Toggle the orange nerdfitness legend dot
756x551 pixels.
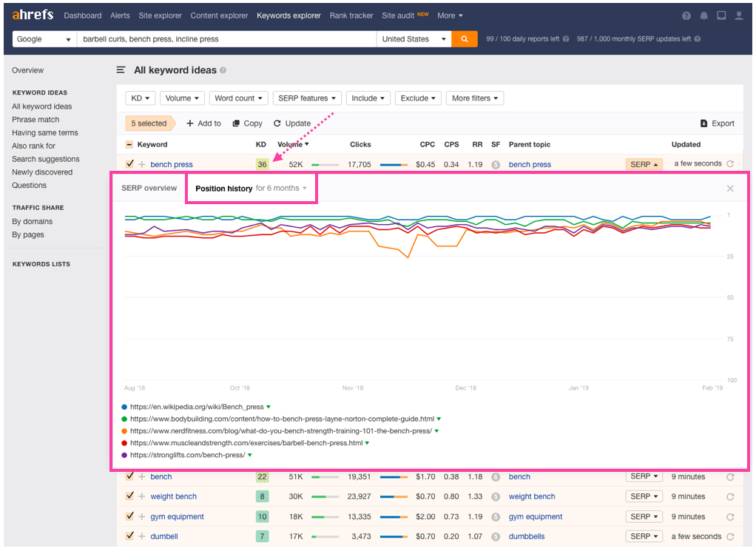pyautogui.click(x=124, y=431)
